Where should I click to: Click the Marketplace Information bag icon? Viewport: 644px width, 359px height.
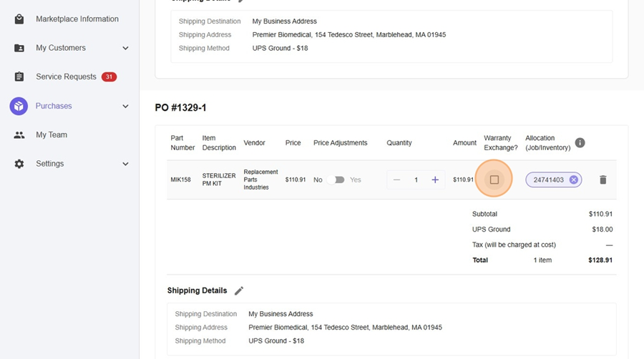pyautogui.click(x=19, y=19)
